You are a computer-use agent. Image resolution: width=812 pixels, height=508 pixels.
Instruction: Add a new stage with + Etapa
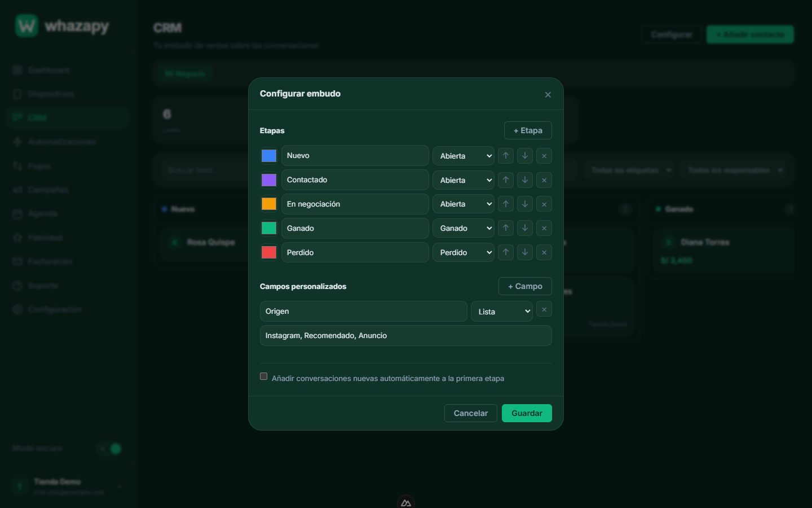coord(528,130)
